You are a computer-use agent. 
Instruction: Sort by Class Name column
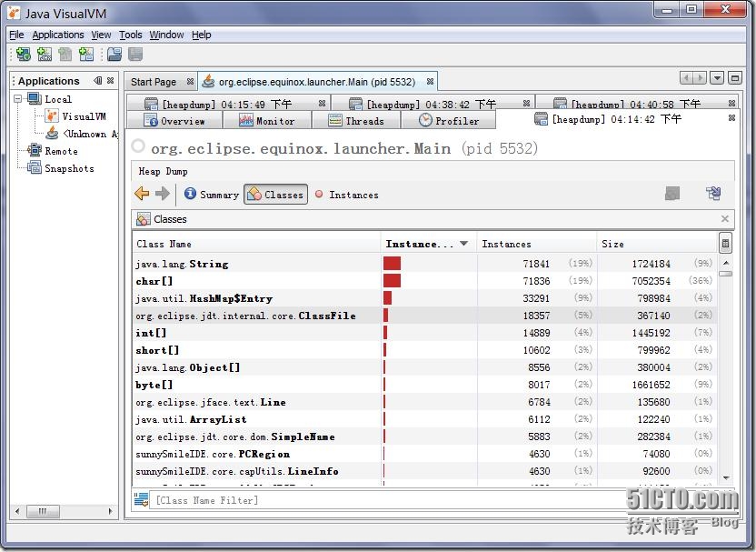256,244
